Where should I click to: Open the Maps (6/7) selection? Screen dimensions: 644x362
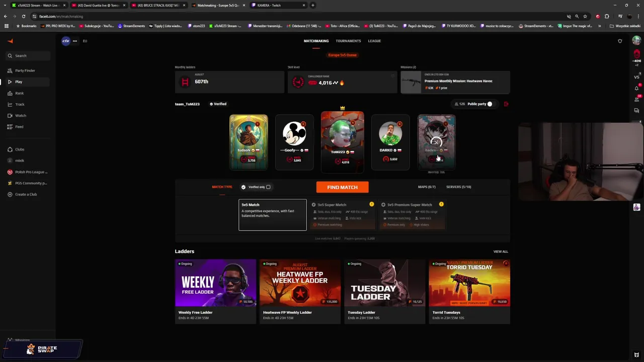point(427,187)
